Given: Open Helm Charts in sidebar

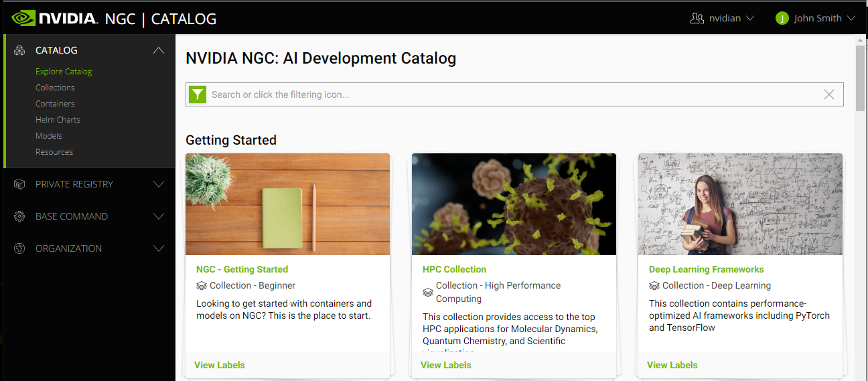Looking at the screenshot, I should tap(58, 120).
